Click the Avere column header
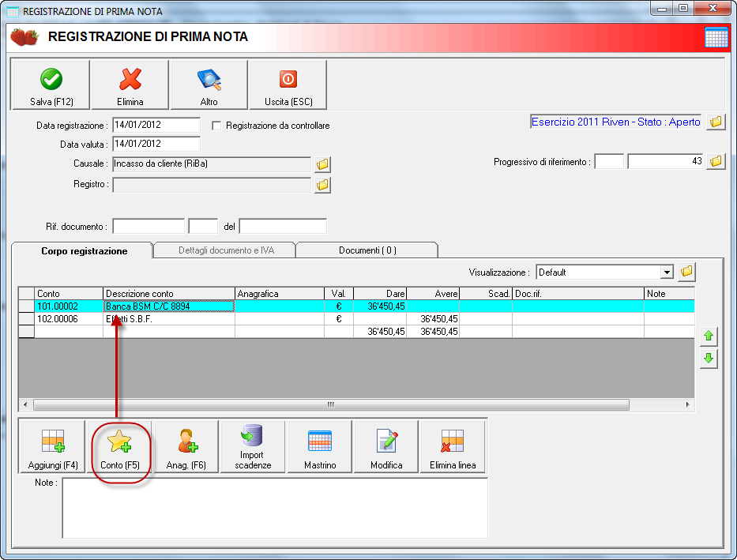Image resolution: width=737 pixels, height=560 pixels. (433, 294)
